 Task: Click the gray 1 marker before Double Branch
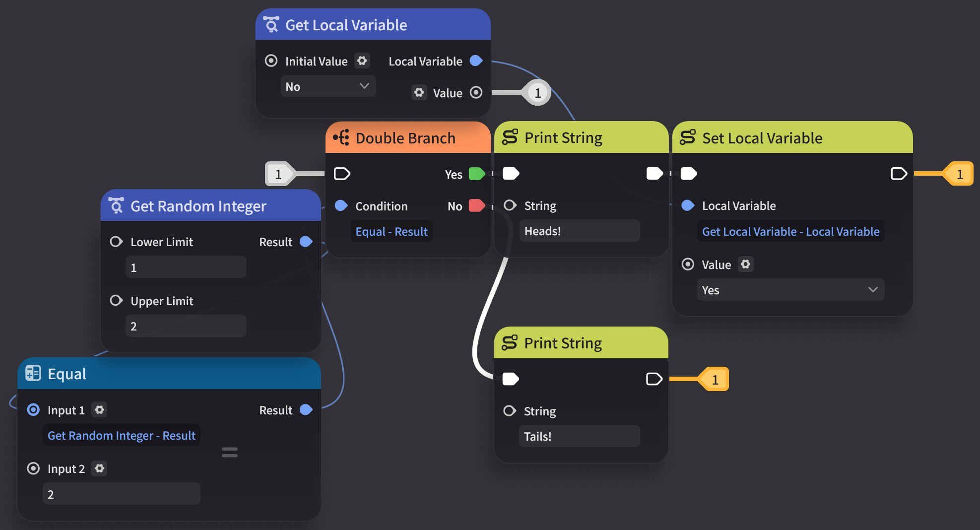pyautogui.click(x=279, y=174)
